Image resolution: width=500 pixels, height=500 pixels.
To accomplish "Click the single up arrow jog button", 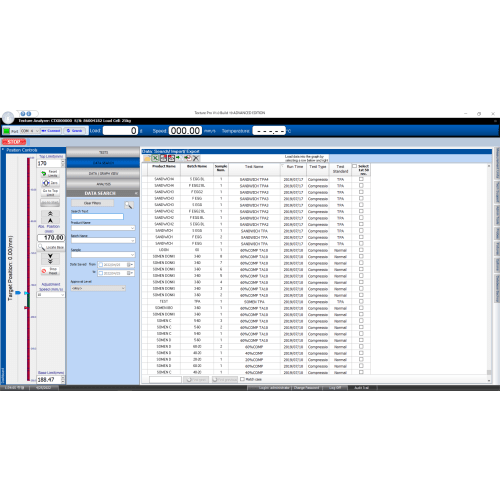I will click(x=50, y=220).
